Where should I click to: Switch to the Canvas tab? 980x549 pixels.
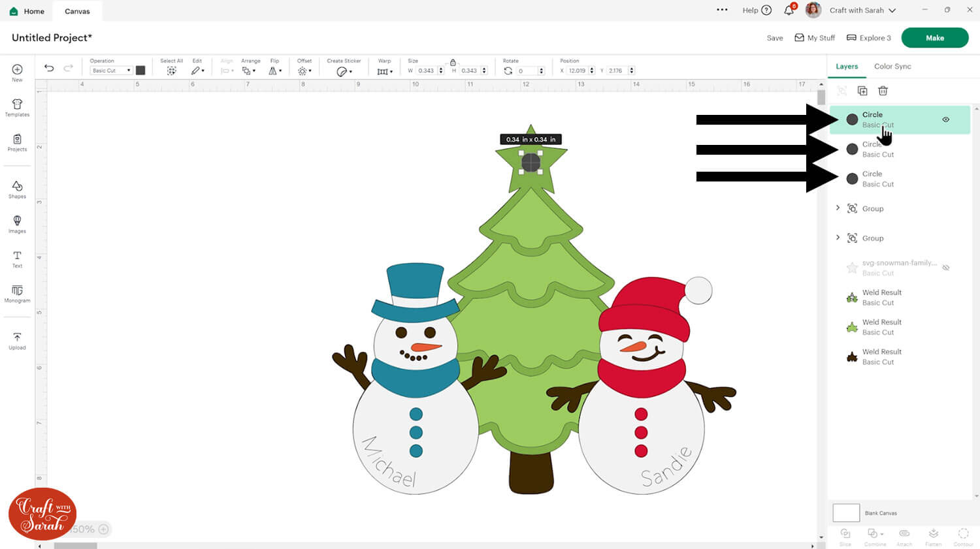[77, 11]
